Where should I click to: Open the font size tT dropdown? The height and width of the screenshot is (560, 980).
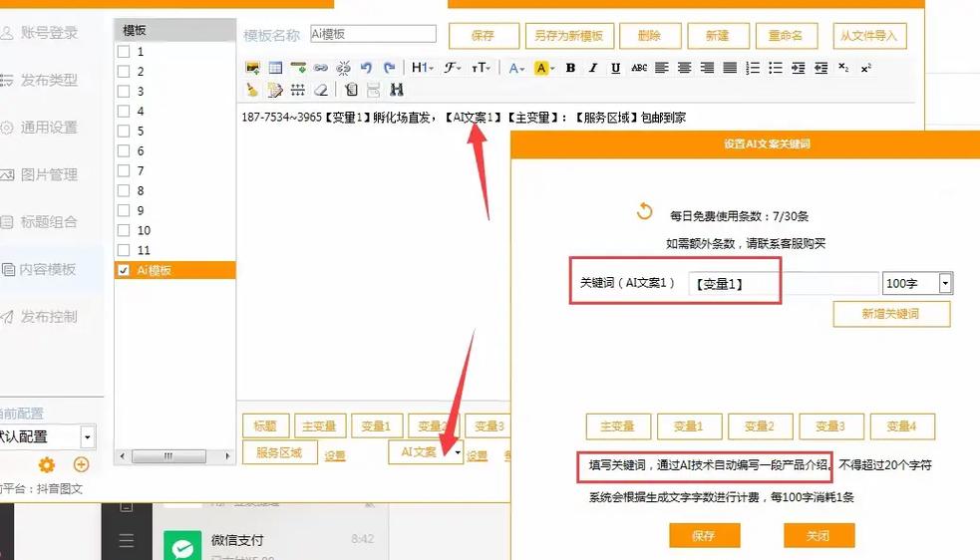pyautogui.click(x=481, y=68)
